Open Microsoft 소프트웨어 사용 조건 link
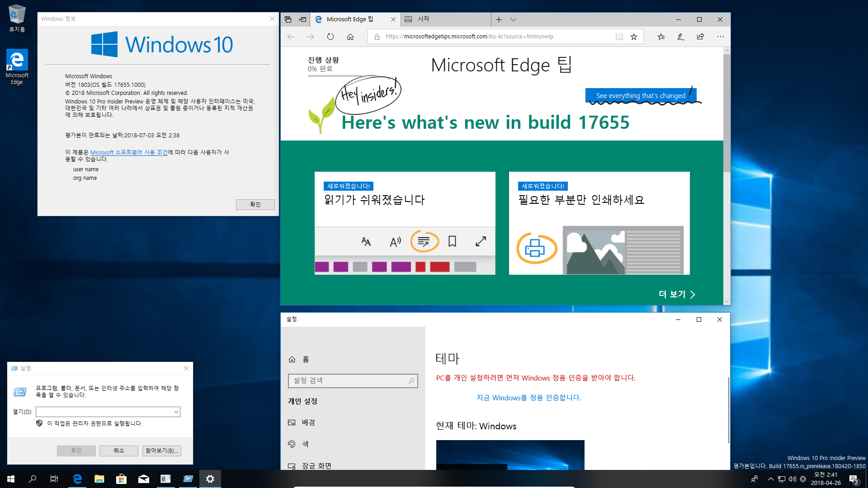The image size is (868, 488). [129, 153]
